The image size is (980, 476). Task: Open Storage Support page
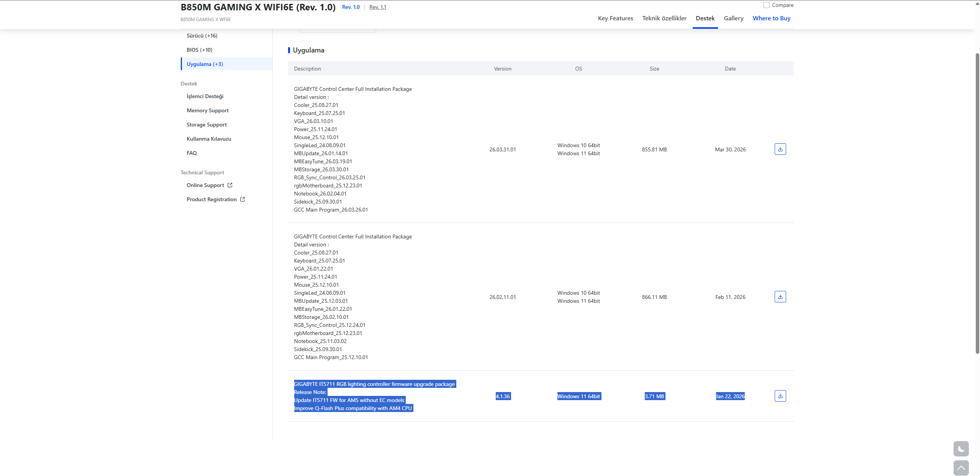207,125
